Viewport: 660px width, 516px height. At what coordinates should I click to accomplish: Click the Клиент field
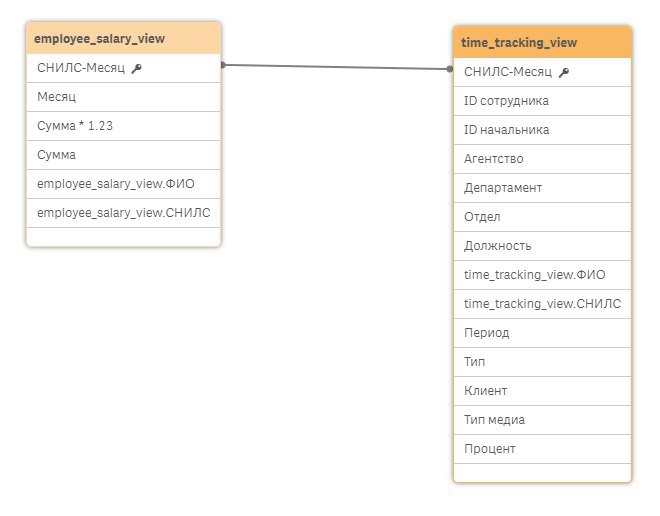tap(543, 391)
